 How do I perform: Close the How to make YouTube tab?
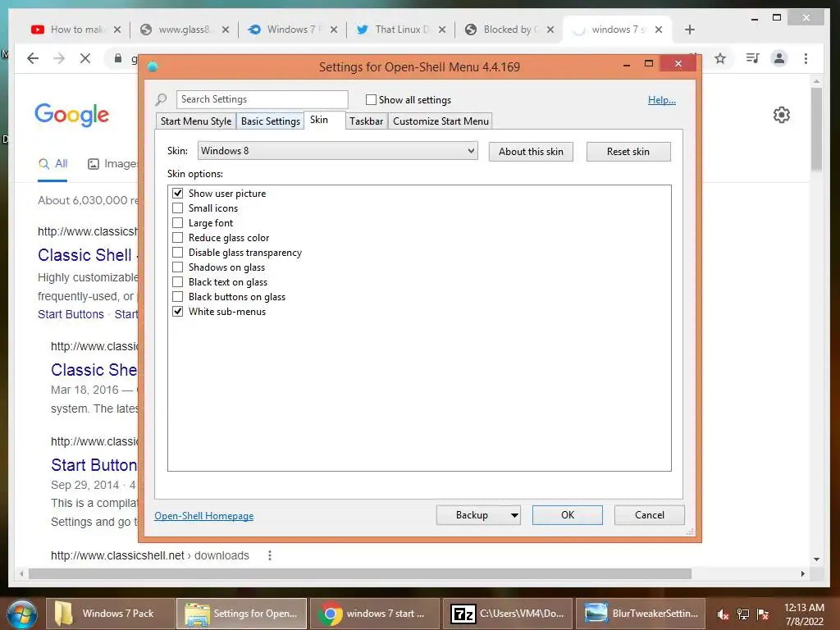[x=117, y=30]
